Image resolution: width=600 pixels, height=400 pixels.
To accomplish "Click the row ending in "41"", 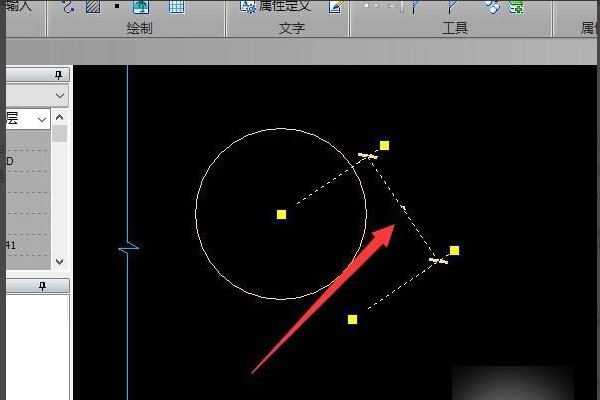I will point(28,245).
